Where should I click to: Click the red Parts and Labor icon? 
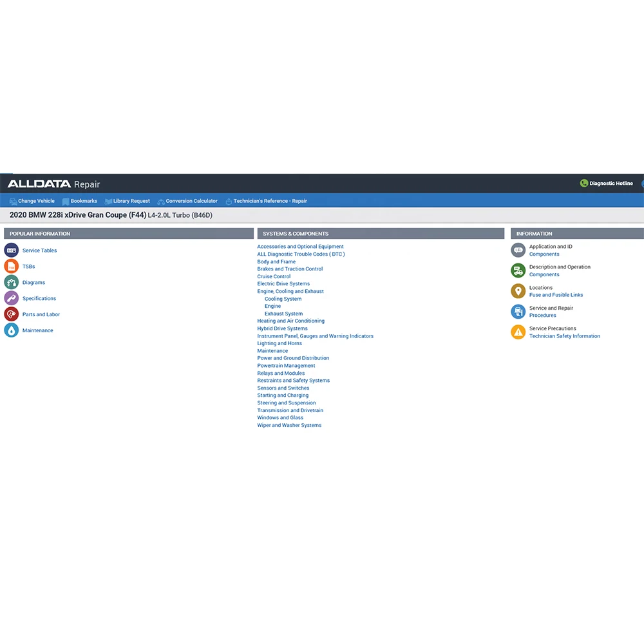pyautogui.click(x=12, y=314)
